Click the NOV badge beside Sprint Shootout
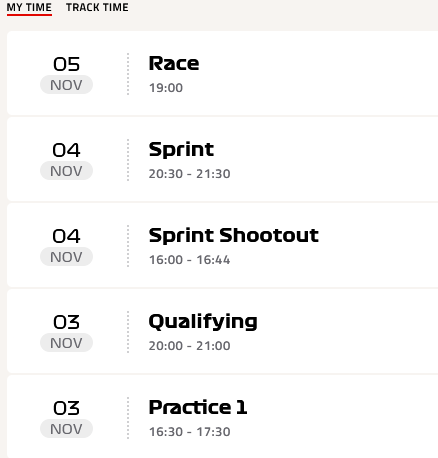Viewport: 438px width, 458px height. click(x=66, y=257)
